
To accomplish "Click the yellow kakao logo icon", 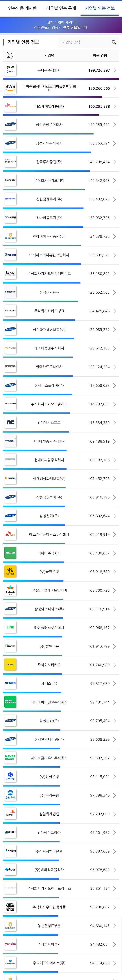I will click(10, 665).
